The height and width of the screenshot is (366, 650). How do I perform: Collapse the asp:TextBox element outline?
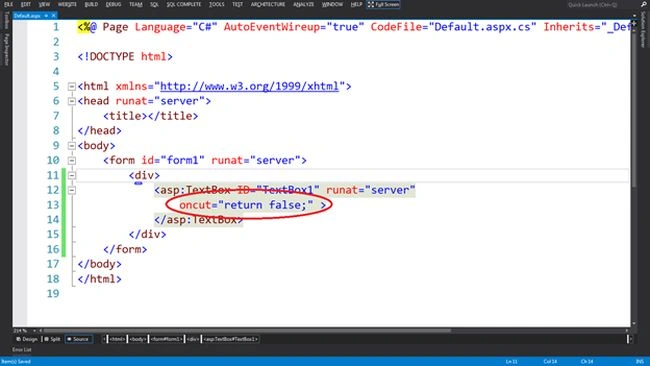(x=72, y=190)
